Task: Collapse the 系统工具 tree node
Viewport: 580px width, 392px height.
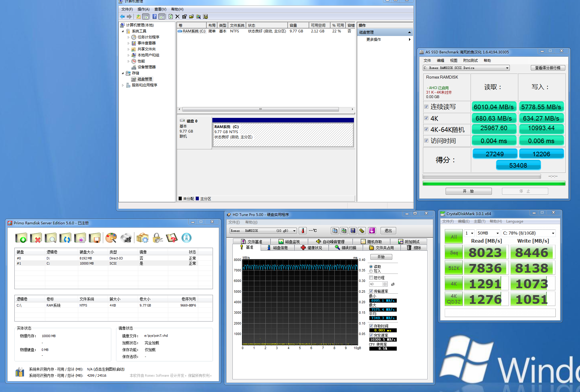Action: (123, 31)
